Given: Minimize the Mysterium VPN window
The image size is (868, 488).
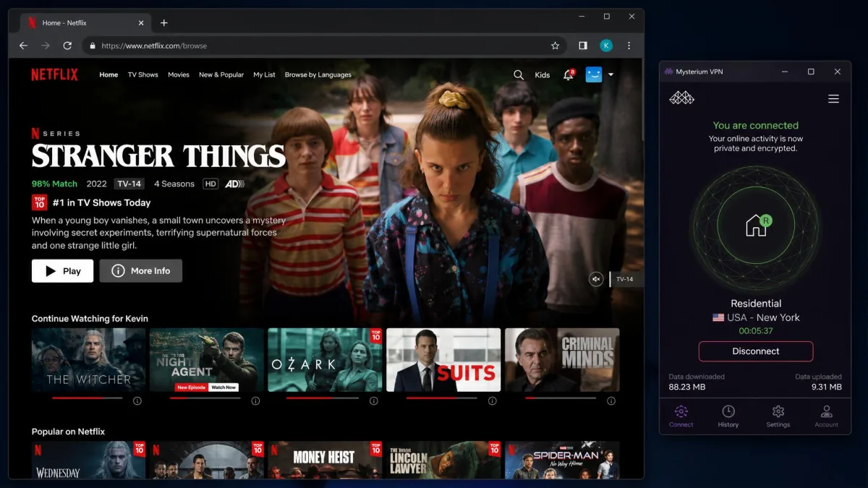Looking at the screenshot, I should pos(785,72).
